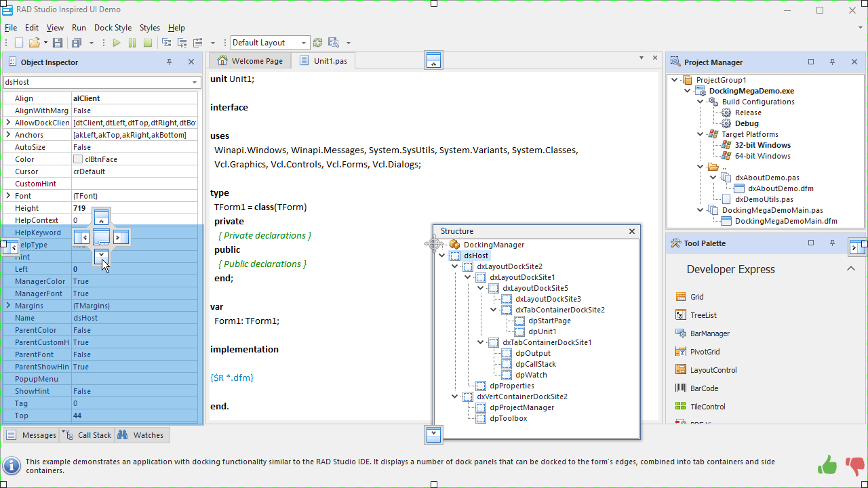Open the Help menu
Image resolution: width=868 pixels, height=488 pixels.
click(176, 28)
